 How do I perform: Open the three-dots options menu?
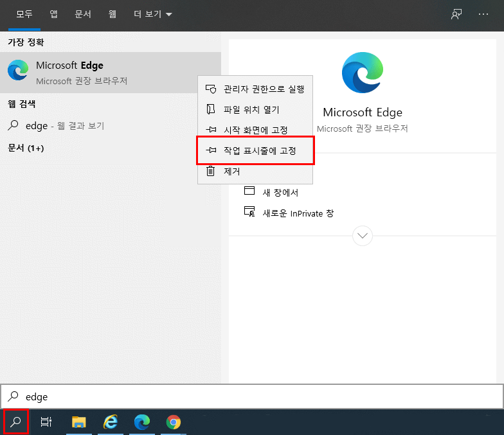[483, 14]
